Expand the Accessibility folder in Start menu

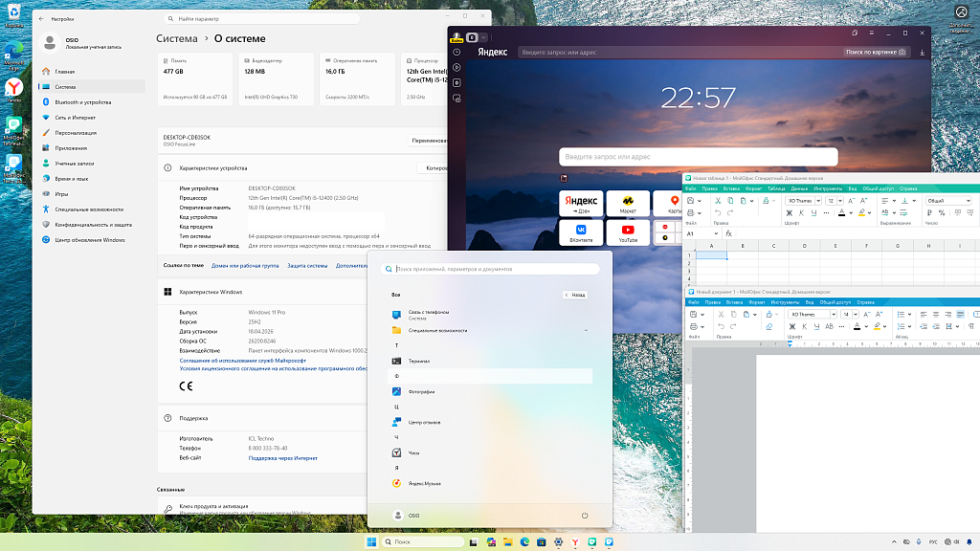[489, 330]
